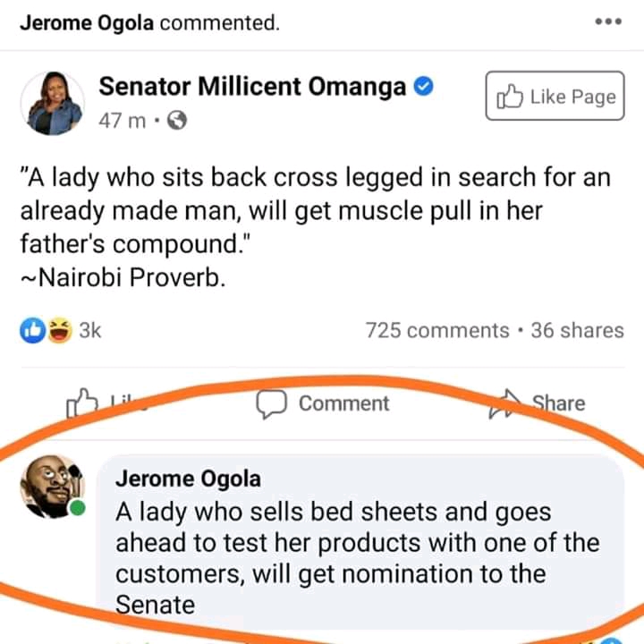View the 36 shares list
644x644 pixels.
click(x=577, y=330)
